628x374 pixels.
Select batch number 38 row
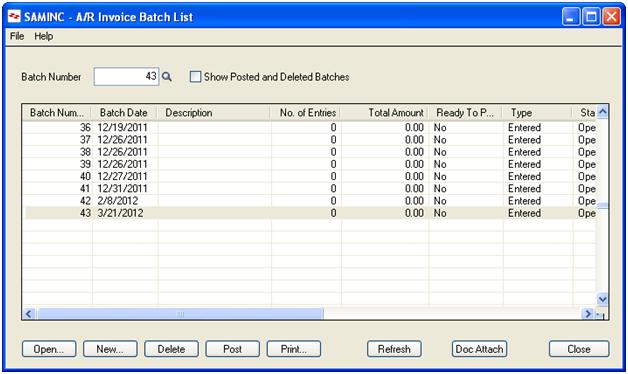pos(310,152)
